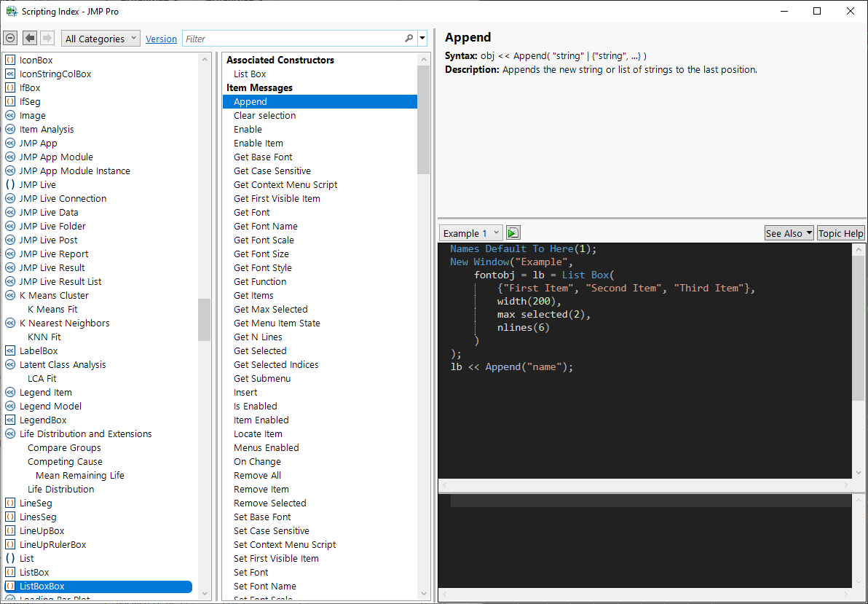Run the example script with the green run icon
Viewport: 868px width, 604px height.
[513, 232]
